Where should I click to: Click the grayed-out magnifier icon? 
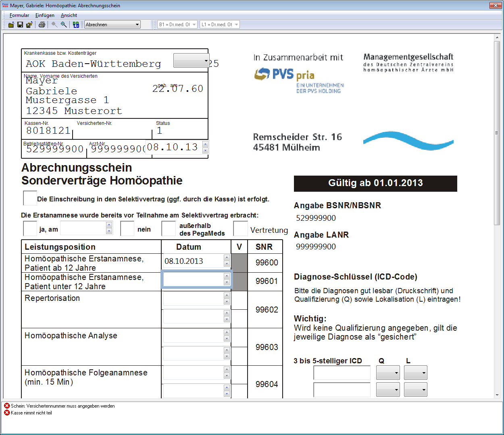[x=54, y=25]
